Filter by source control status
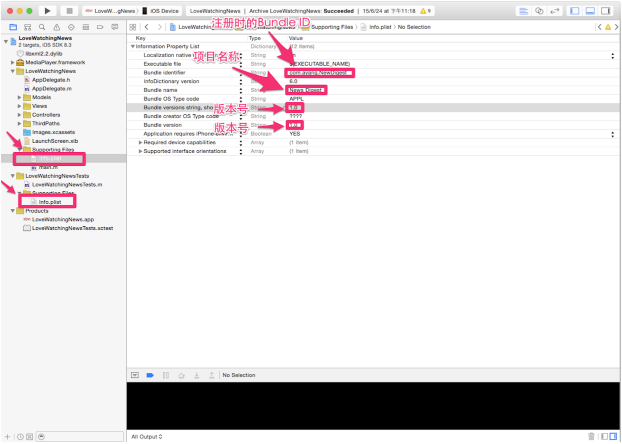The height and width of the screenshot is (444, 622). (29, 436)
